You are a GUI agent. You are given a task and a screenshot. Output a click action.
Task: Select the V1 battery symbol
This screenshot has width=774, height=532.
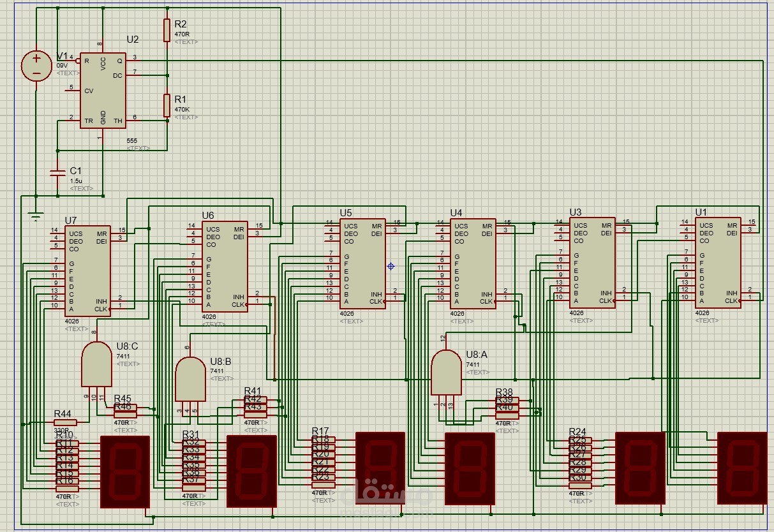tap(37, 66)
